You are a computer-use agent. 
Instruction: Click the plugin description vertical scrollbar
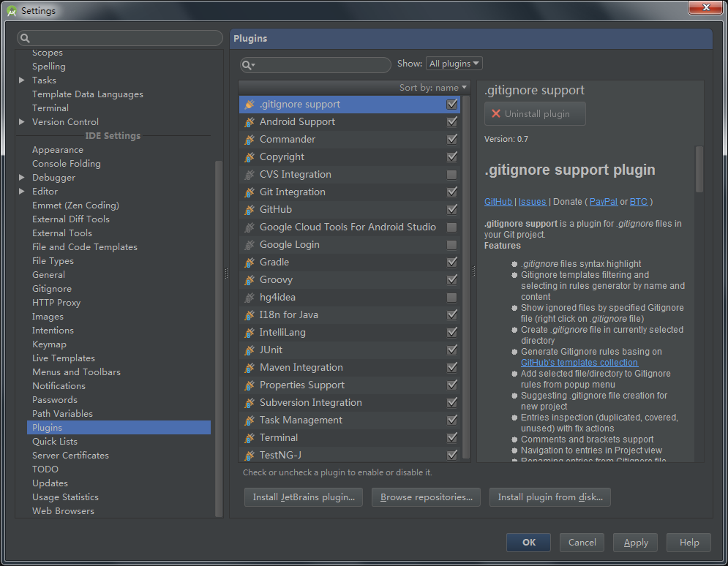pos(699,168)
